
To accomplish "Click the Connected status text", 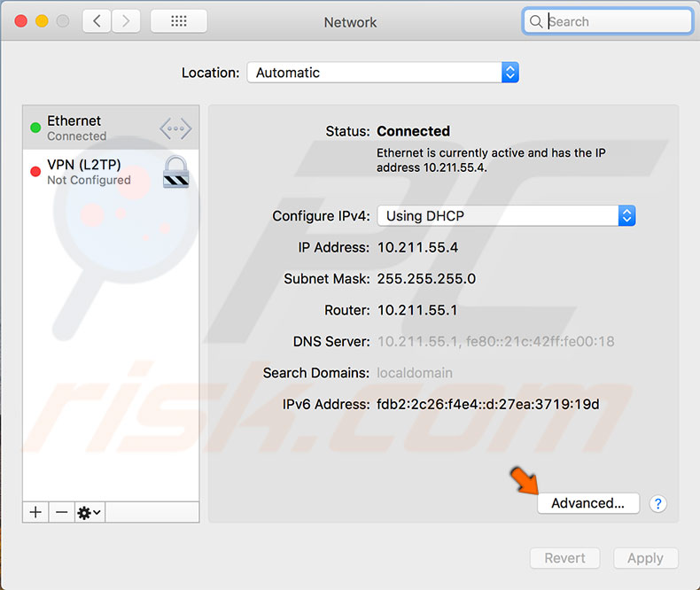I will coord(414,131).
